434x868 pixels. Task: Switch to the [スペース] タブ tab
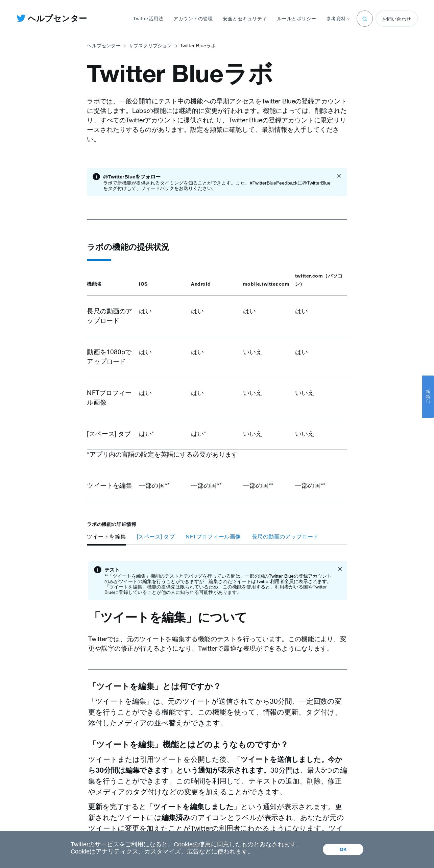156,536
